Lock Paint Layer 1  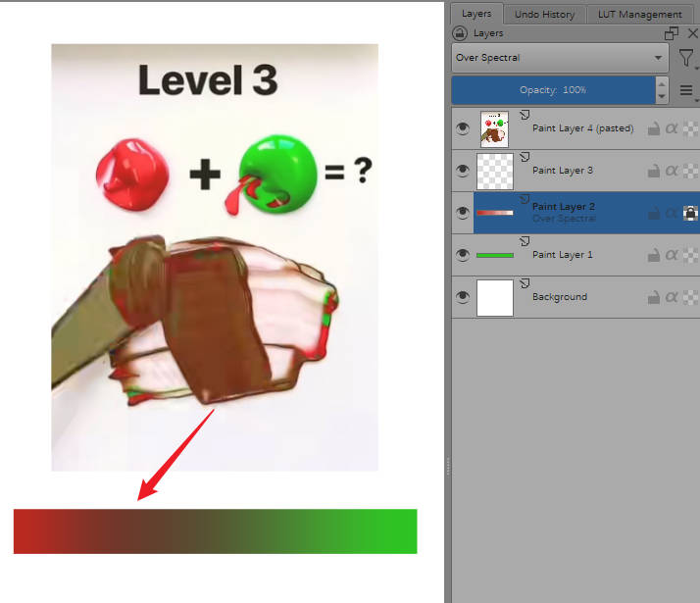tap(654, 255)
